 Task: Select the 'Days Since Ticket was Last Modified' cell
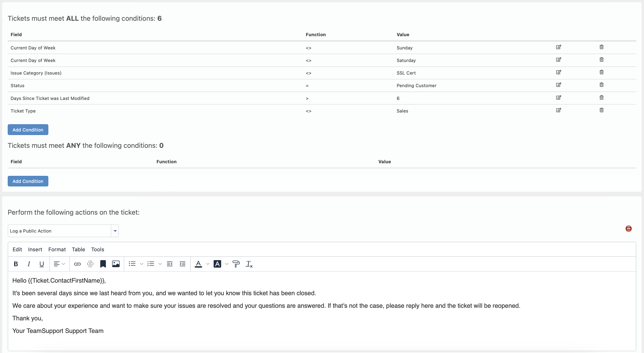point(50,98)
